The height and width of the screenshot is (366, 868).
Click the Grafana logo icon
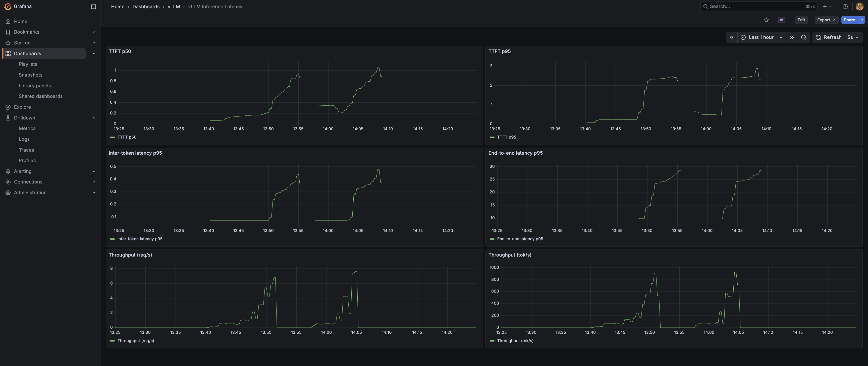[x=8, y=6]
